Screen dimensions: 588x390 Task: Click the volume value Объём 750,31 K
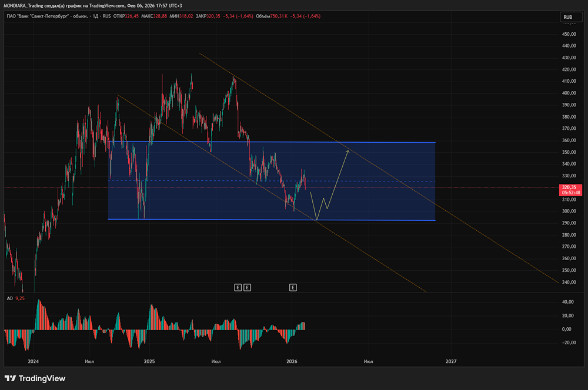[x=272, y=16]
